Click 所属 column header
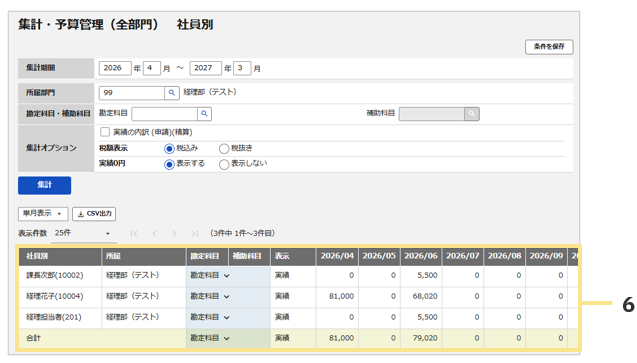Viewport: 637px width, 363px height. [144, 256]
